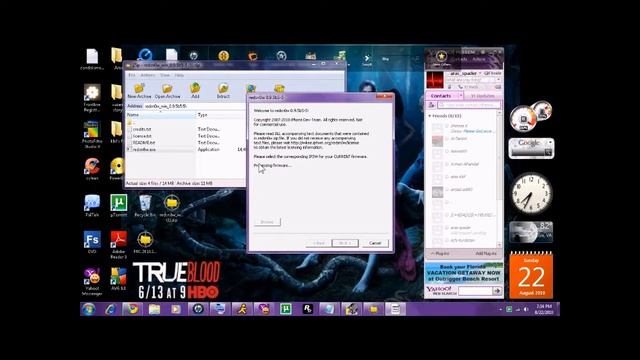Open the status dropdown next to username

pos(480,73)
